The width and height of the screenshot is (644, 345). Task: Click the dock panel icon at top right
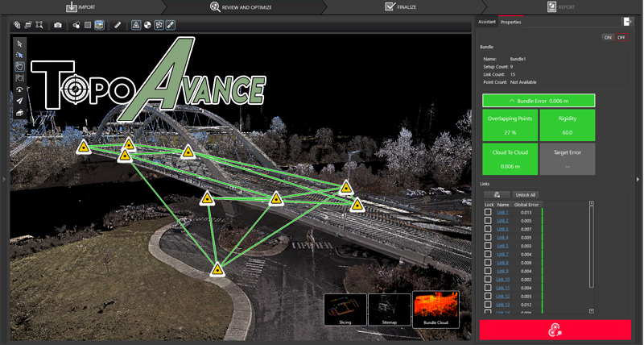(x=627, y=22)
